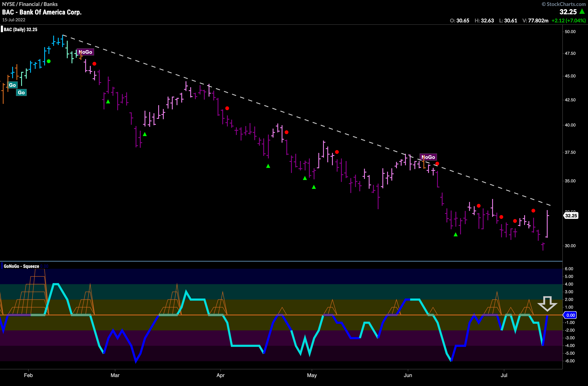588x386 pixels.
Task: Click the green triangle marker in late February
Action: tap(108, 102)
